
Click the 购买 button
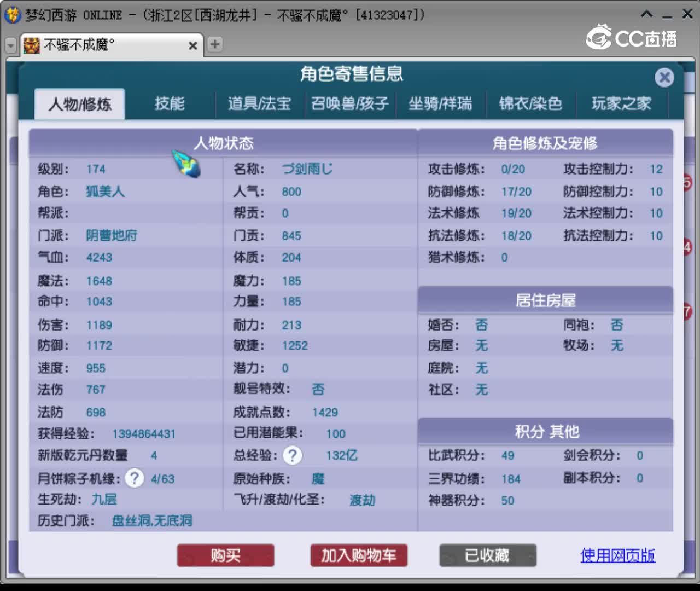point(225,555)
